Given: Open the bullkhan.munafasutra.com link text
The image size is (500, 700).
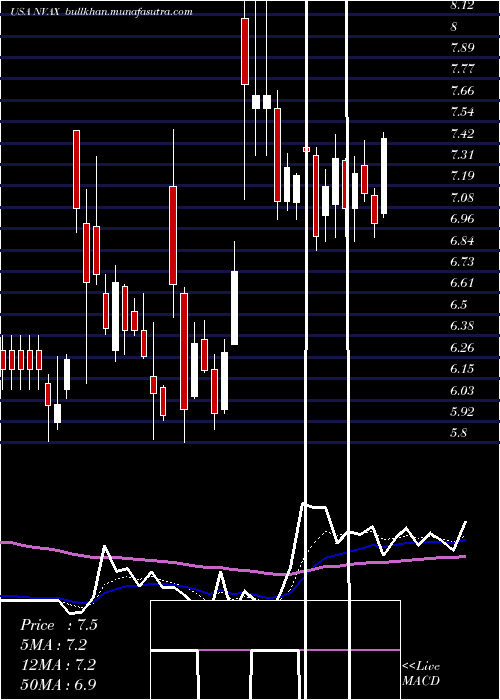Looking at the screenshot, I should pyautogui.click(x=129, y=12).
